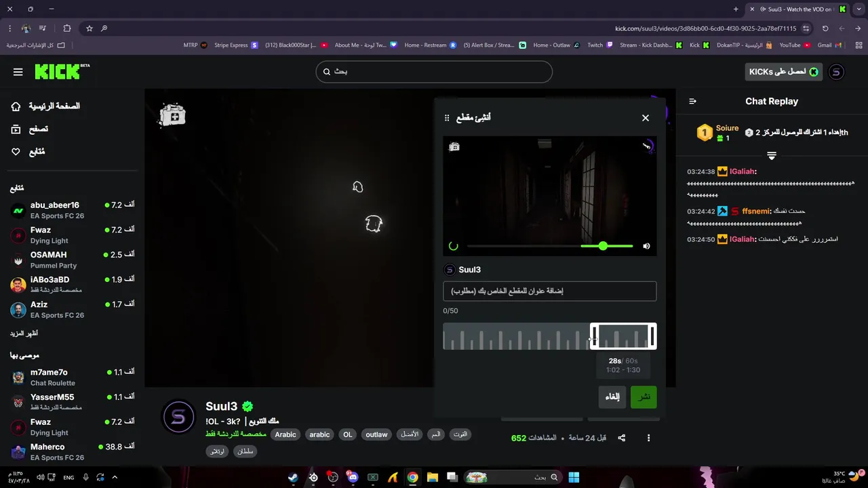Open YasserM55 channel in sidebar
868x488 pixels.
[73, 402]
